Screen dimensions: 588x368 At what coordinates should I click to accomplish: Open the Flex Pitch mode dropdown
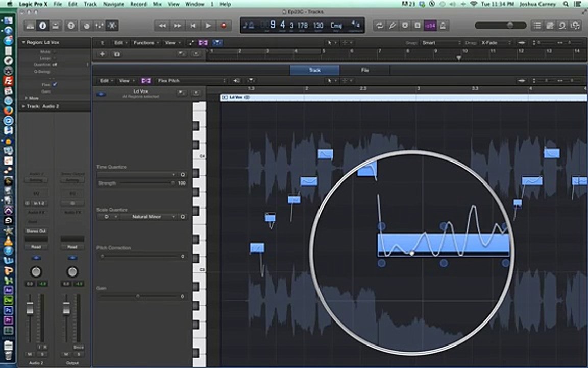tap(191, 81)
